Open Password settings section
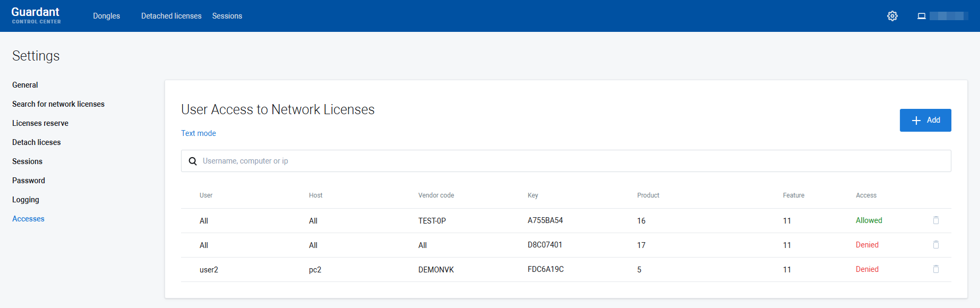Image resolution: width=980 pixels, height=308 pixels. 29,181
